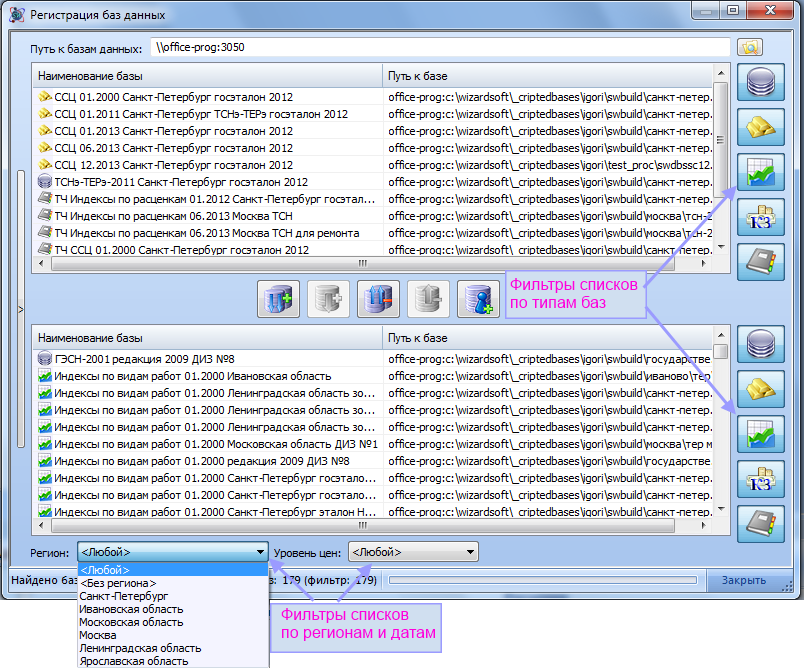The width and height of the screenshot is (804, 668).
Task: Click unregister all databases button with red minus
Action: 378,299
